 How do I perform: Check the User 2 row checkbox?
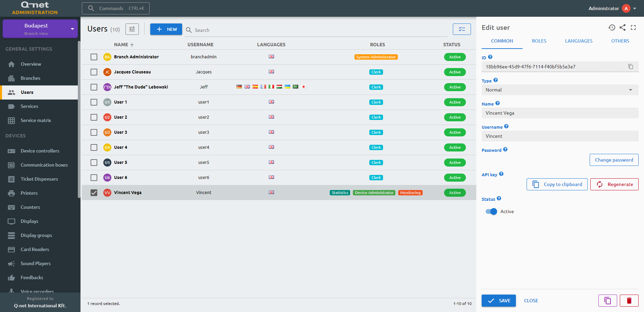click(94, 117)
